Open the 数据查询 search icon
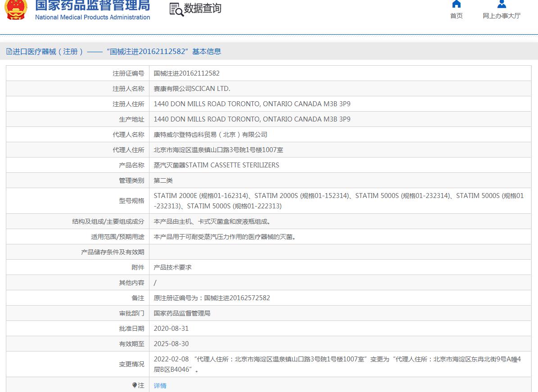The width and height of the screenshot is (538, 392). tap(176, 9)
